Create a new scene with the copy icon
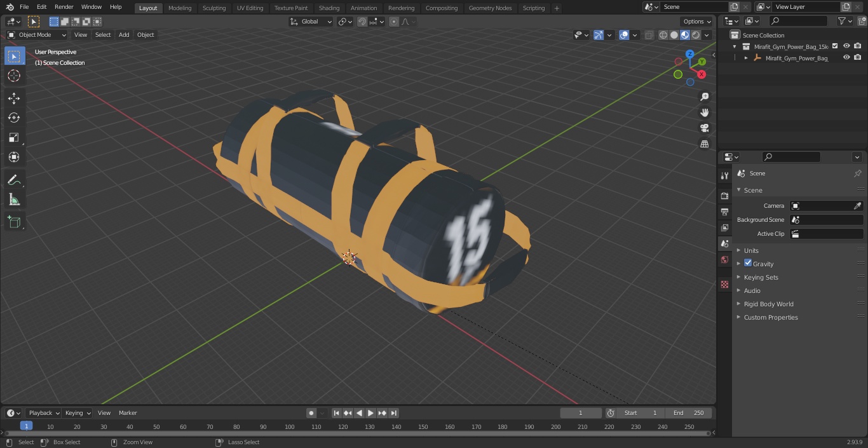This screenshot has width=868, height=448. click(734, 7)
